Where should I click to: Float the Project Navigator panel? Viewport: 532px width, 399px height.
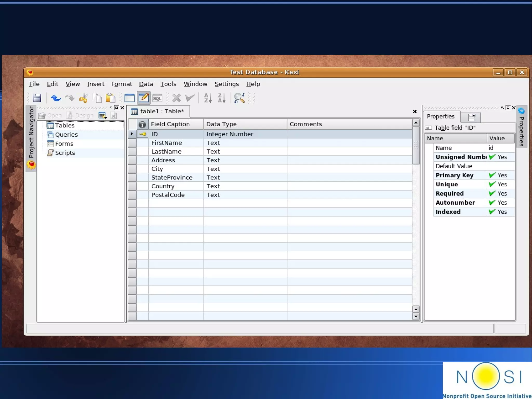pos(116,108)
